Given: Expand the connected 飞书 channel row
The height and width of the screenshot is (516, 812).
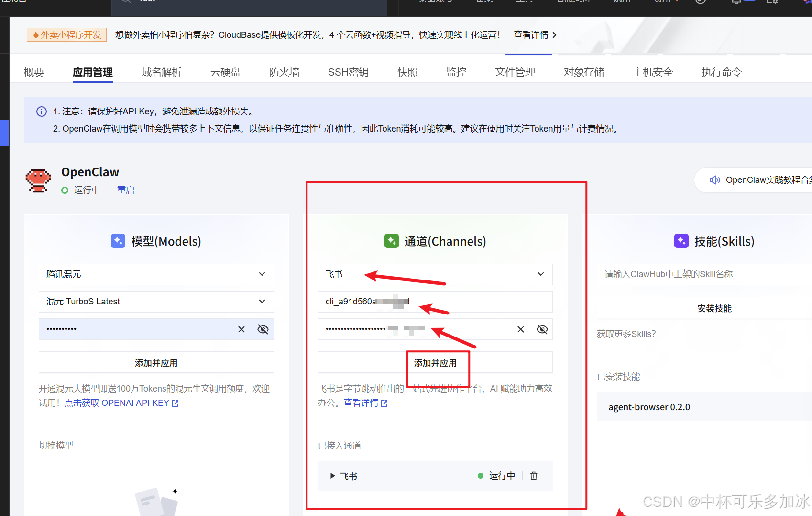Looking at the screenshot, I should (x=332, y=476).
